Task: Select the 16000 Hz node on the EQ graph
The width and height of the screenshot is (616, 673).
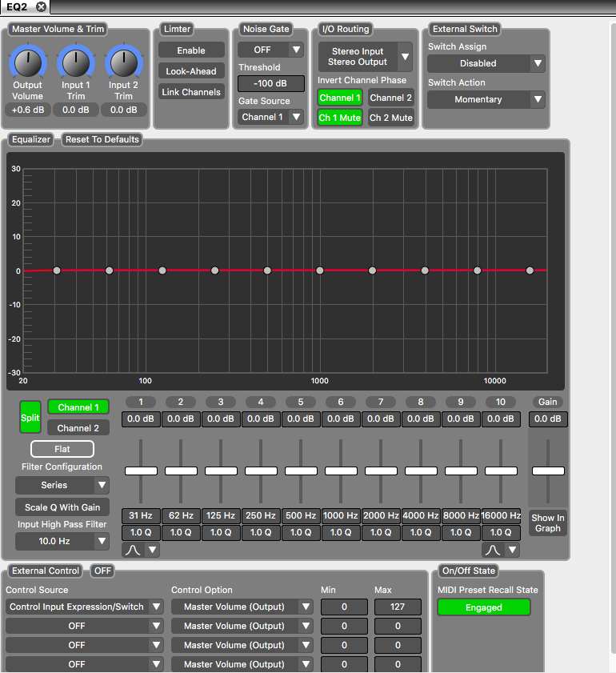Action: (530, 270)
